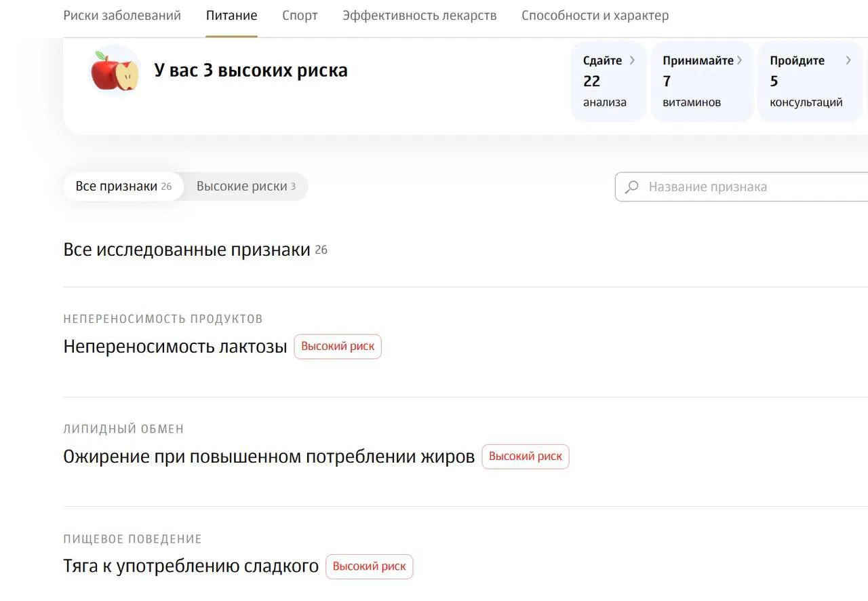The image size is (868, 601).
Task: Open the "Спорт" tab
Action: coord(300,16)
